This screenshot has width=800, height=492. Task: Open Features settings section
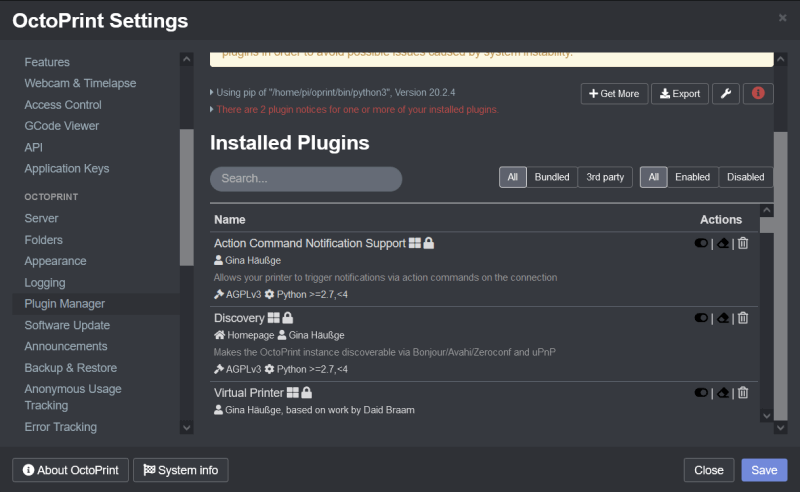pos(47,62)
